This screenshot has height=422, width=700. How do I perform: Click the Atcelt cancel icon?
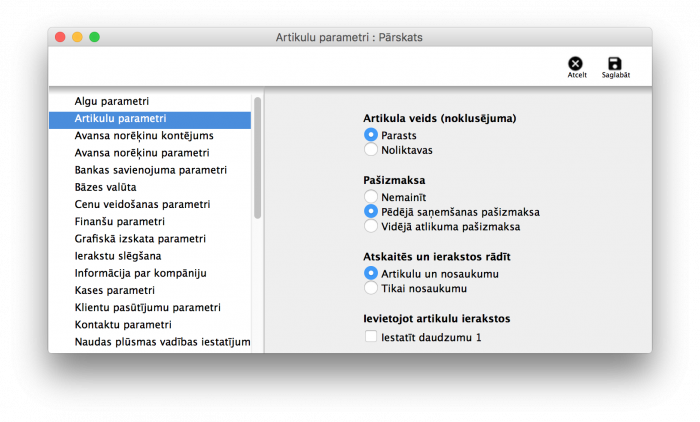576,64
